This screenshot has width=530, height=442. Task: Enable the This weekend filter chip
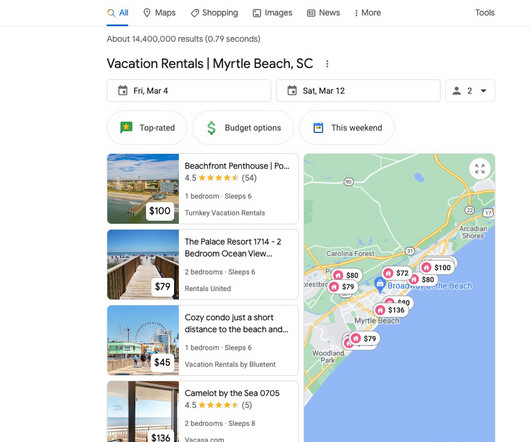point(346,128)
